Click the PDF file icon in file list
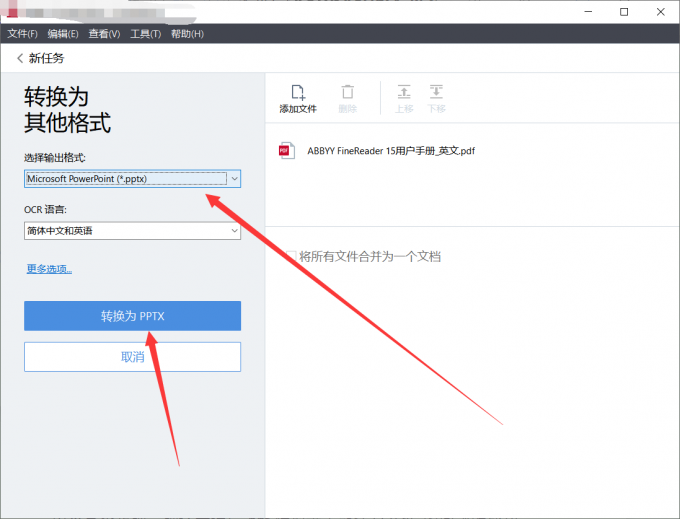Image resolution: width=680 pixels, height=519 pixels. pos(287,151)
